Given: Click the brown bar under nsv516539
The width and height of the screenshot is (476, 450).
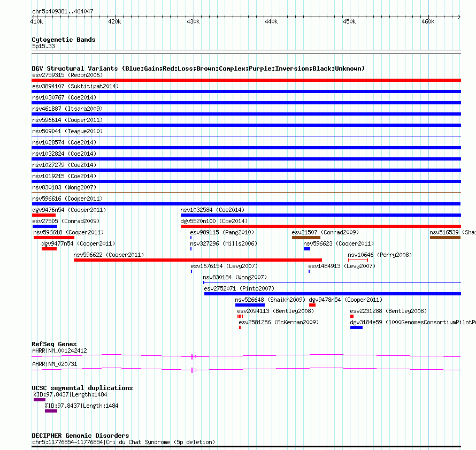Looking at the screenshot, I should 445,238.
